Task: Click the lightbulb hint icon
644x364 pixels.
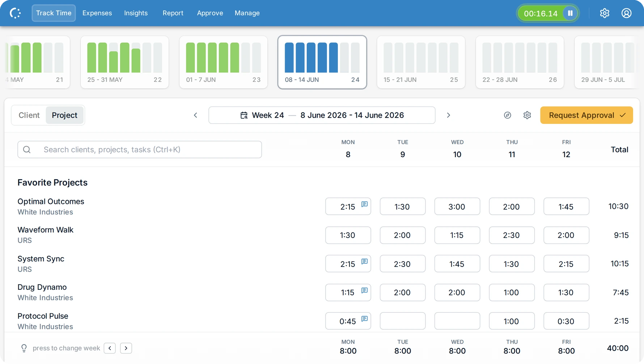Action: 24,348
